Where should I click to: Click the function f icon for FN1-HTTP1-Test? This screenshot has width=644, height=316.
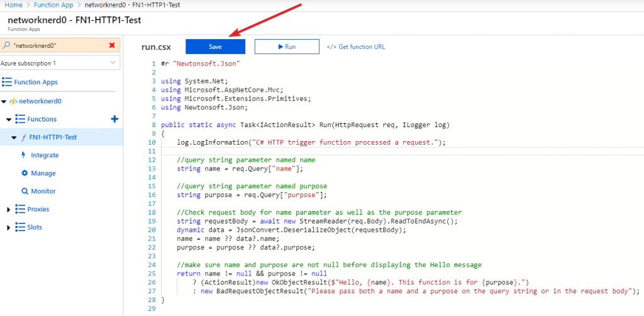tap(24, 137)
